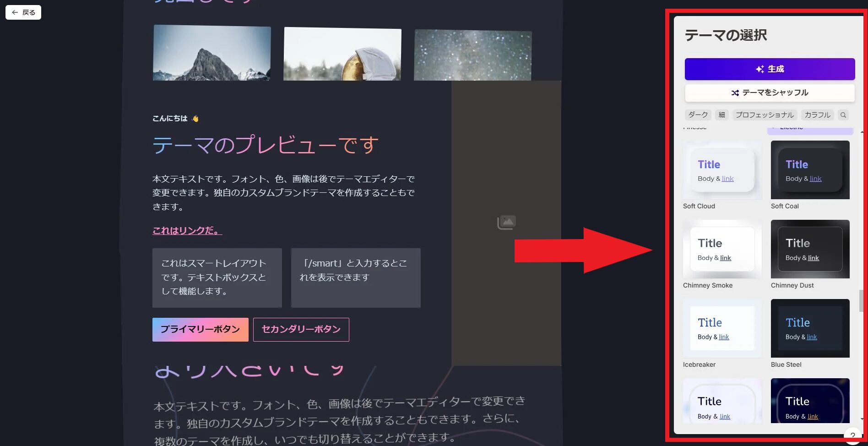Click the Chimney Dust label text
The height and width of the screenshot is (446, 868).
792,285
